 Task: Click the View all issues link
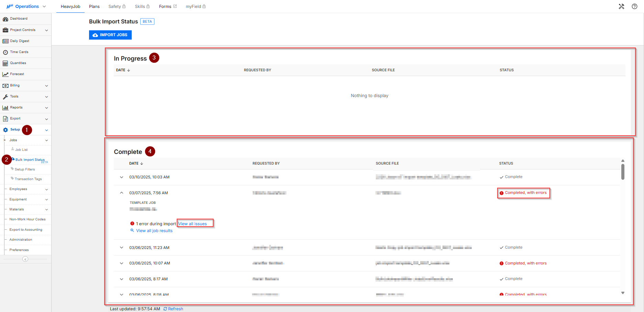(193, 224)
